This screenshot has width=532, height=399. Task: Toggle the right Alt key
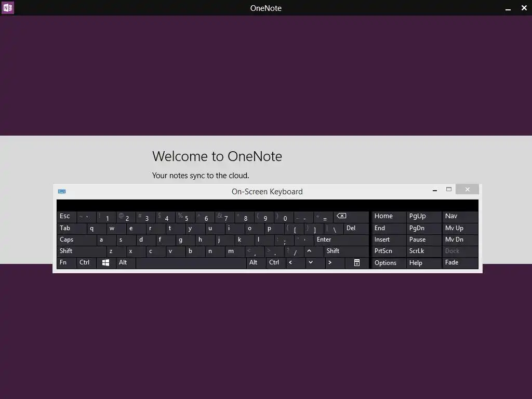click(x=256, y=262)
